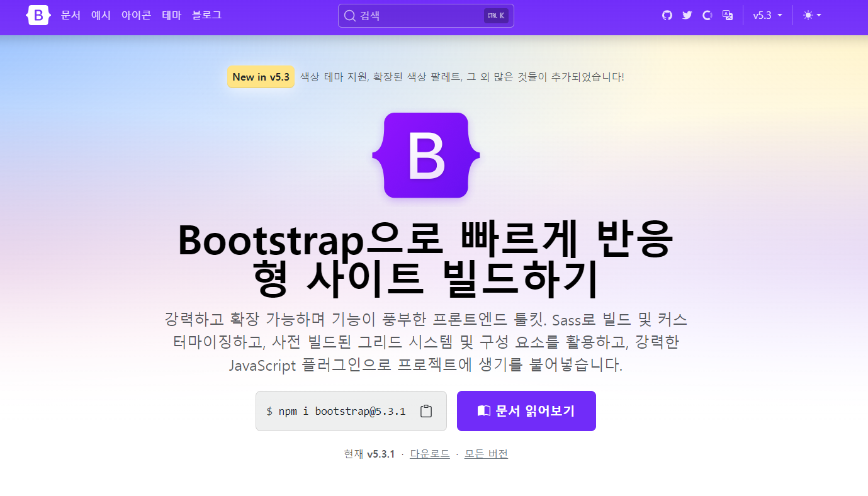Click the New in v5.3 badge
This screenshot has height=496, width=868.
pyautogui.click(x=261, y=77)
